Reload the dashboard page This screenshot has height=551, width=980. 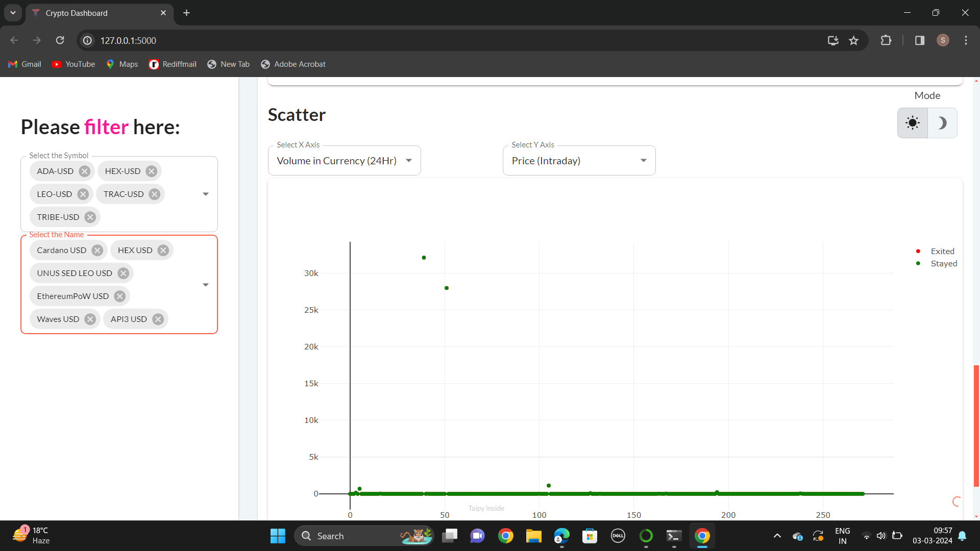[60, 40]
